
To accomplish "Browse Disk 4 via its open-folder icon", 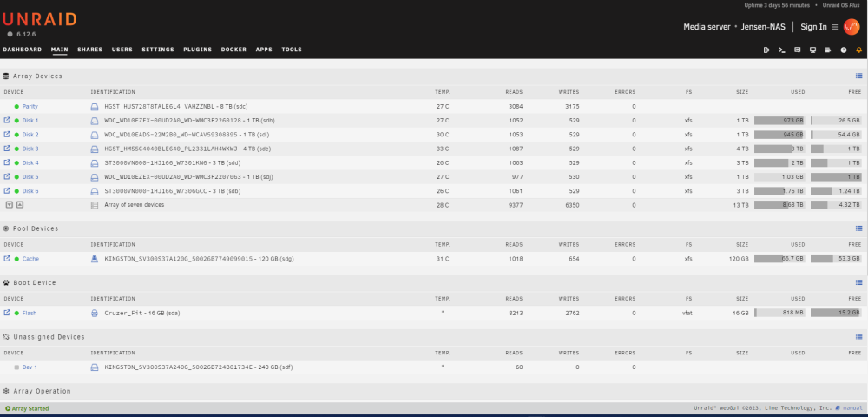I will 7,162.
